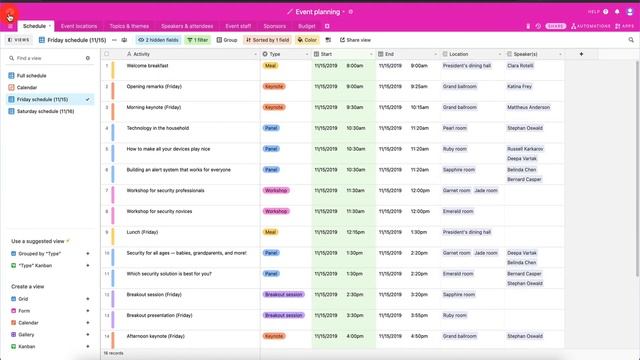This screenshot has height=360, width=640.
Task: Click the Clara Rotelli speaker chip
Action: click(520, 66)
